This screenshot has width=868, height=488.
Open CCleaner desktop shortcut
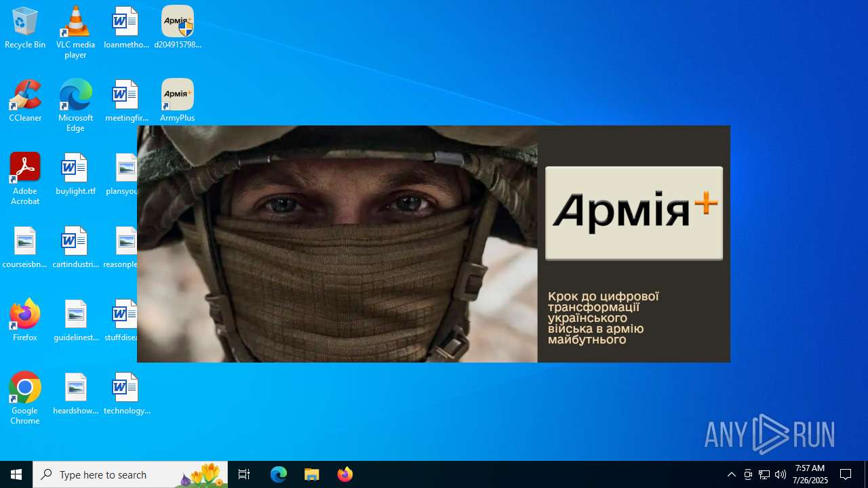point(25,102)
